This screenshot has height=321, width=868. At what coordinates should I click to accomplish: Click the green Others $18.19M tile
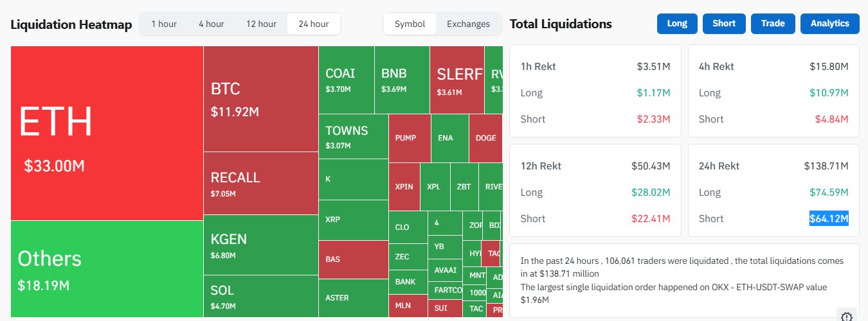pos(107,268)
